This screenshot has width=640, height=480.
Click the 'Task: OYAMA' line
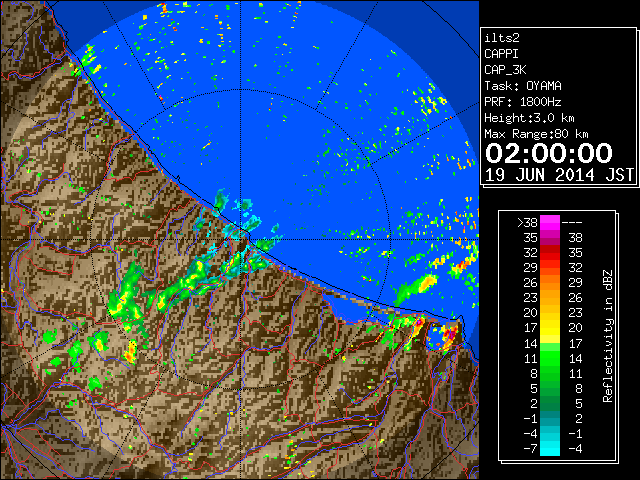click(523, 86)
